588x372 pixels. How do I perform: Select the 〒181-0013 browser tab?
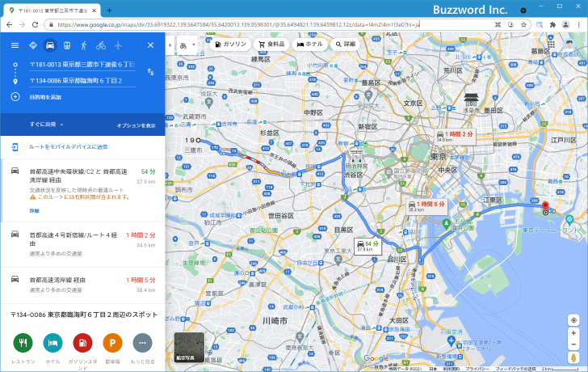coord(52,11)
